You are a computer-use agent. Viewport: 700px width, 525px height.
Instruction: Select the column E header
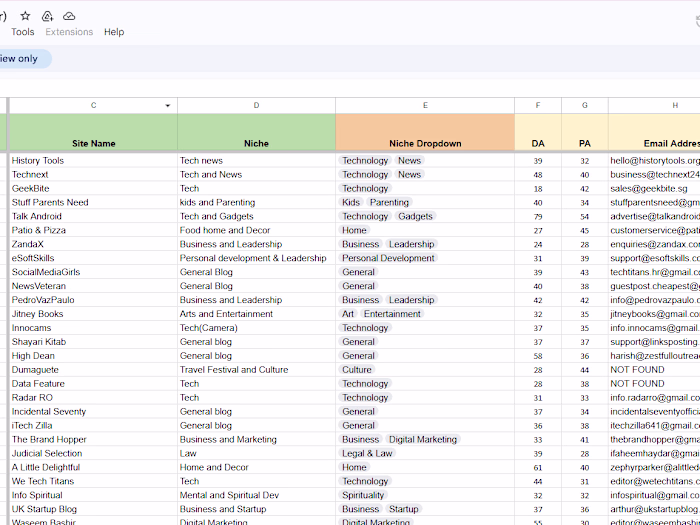(x=425, y=105)
